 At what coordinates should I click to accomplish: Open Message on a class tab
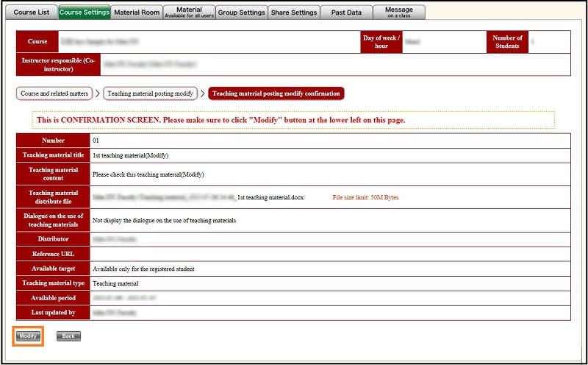coord(399,13)
